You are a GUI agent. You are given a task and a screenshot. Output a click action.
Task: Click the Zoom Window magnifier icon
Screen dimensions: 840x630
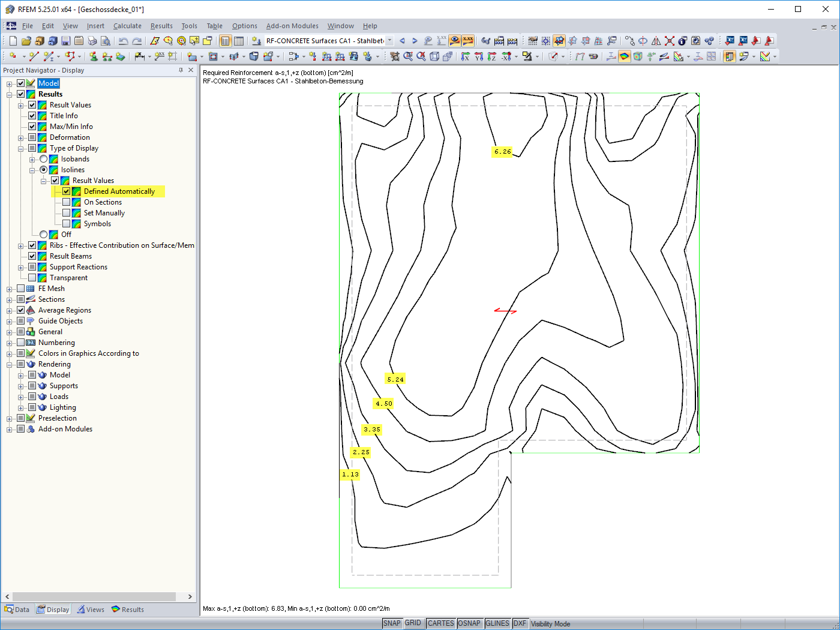pos(408,56)
